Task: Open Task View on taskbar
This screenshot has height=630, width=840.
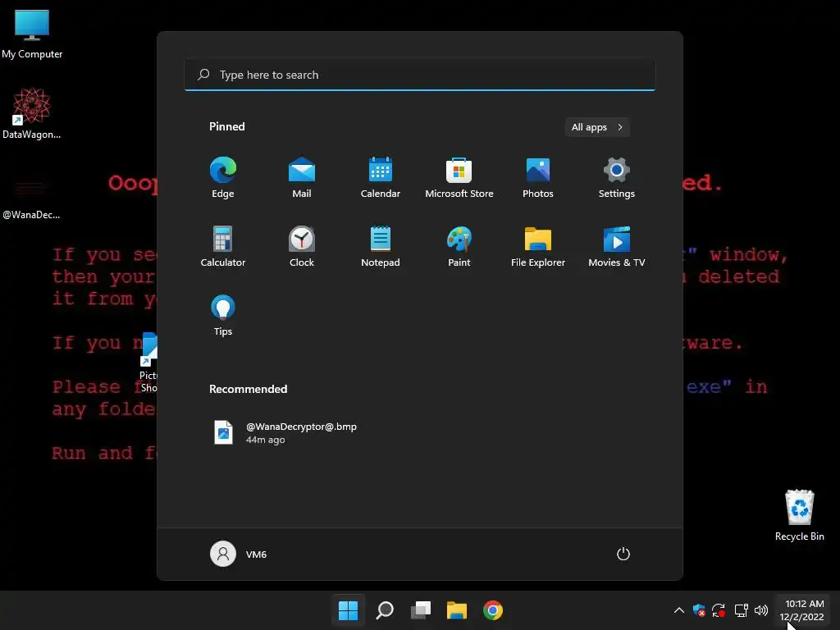Action: click(421, 610)
